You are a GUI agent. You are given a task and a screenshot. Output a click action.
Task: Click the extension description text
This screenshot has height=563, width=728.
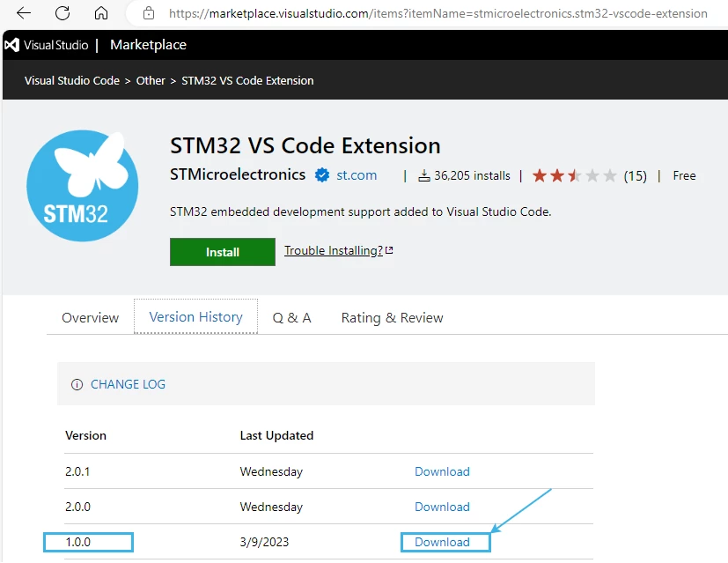click(x=360, y=211)
